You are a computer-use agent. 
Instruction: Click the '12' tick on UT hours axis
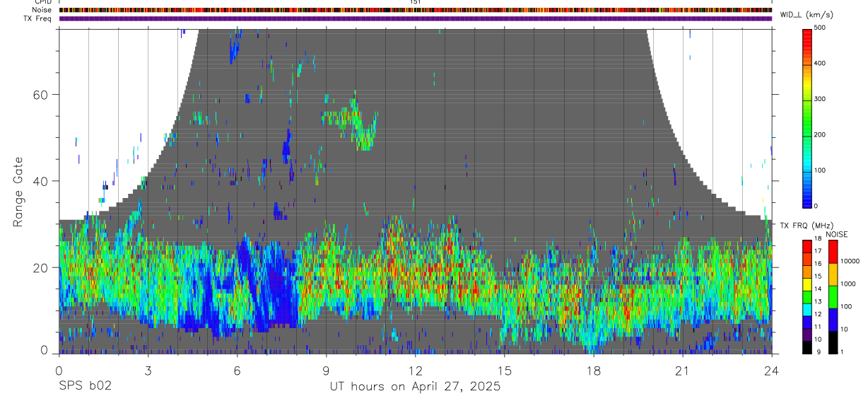[416, 370]
